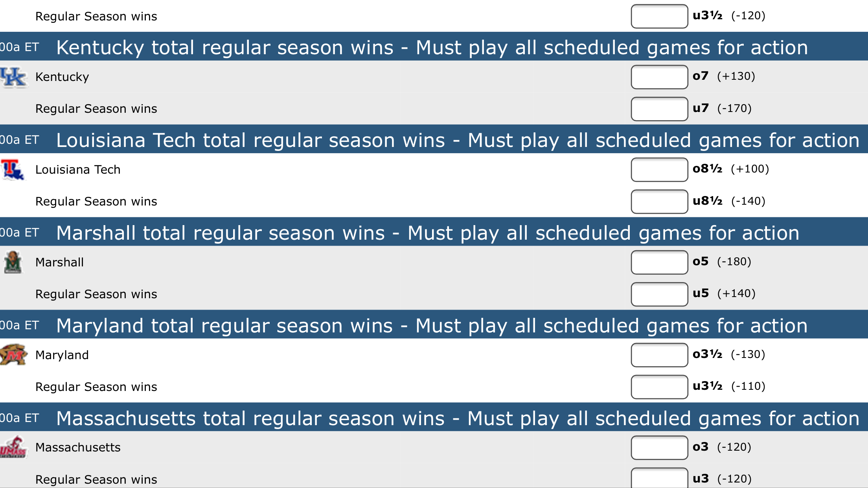Enter wager for Kentucky over 7
Screen dimensions: 868x488
pyautogui.click(x=659, y=77)
